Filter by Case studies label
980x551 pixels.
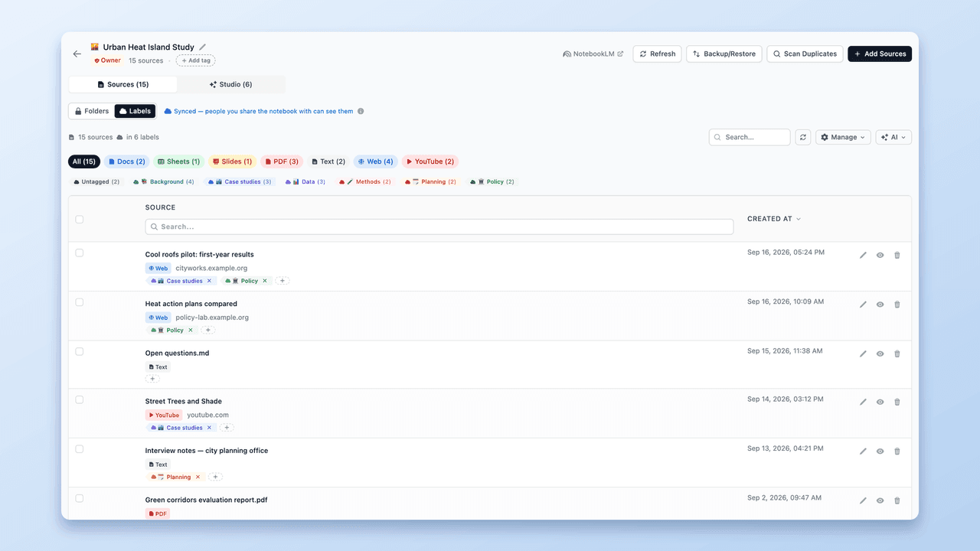pos(240,182)
